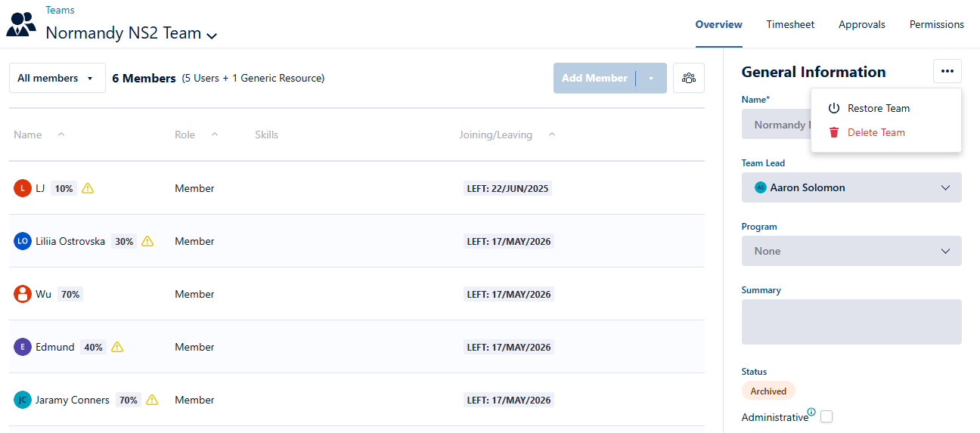Click the warning icon beside Liliia Ostrovska

pyautogui.click(x=147, y=241)
